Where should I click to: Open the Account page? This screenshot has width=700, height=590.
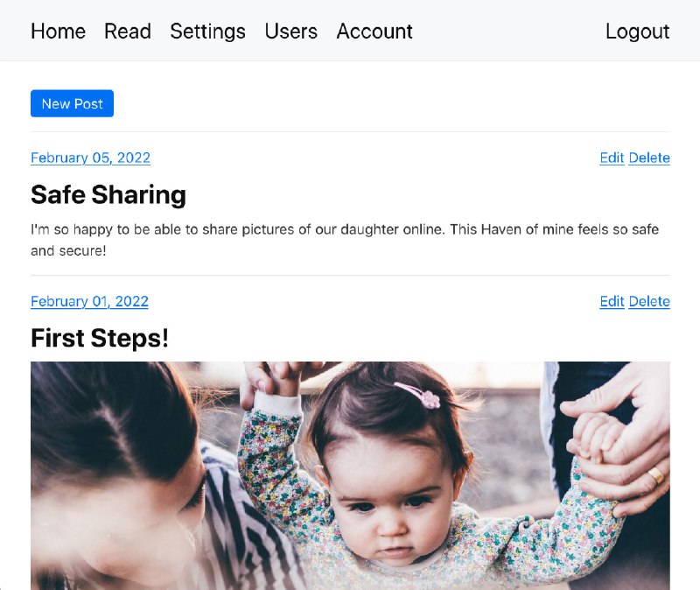[374, 32]
